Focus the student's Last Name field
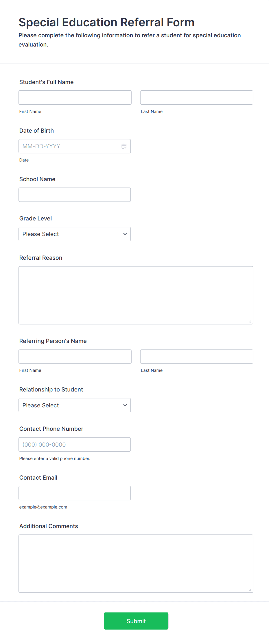Viewport: 269px width, 644px height. click(x=197, y=98)
